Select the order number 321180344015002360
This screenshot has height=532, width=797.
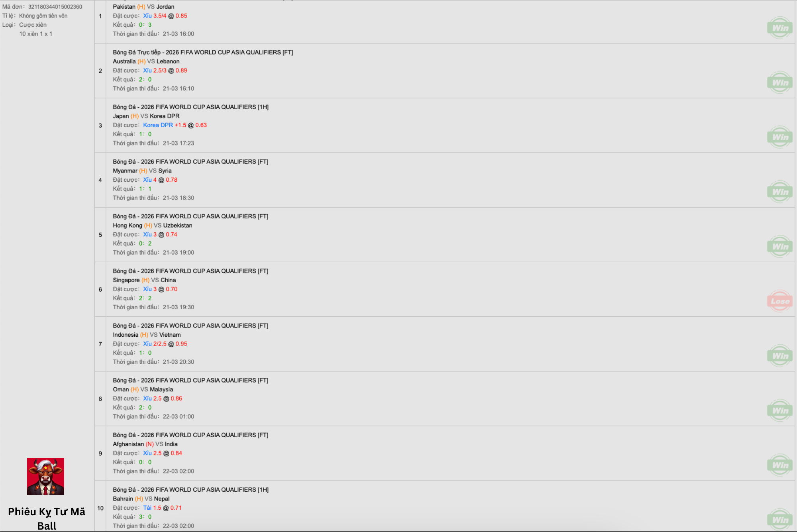pos(55,7)
